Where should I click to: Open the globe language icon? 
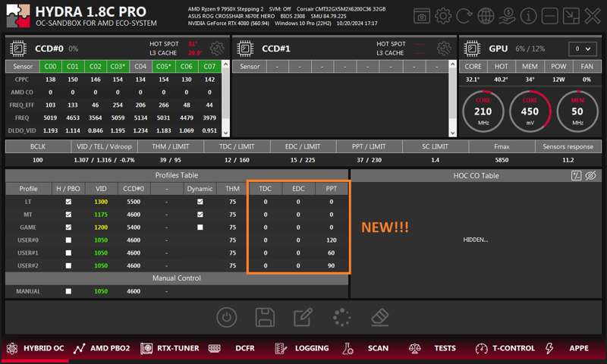pyautogui.click(x=486, y=15)
